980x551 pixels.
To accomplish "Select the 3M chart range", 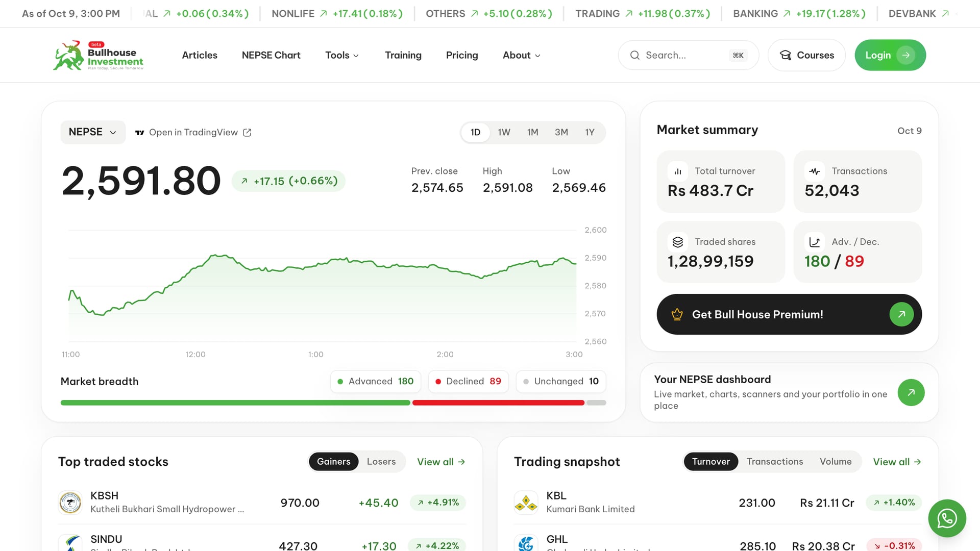I will tap(561, 133).
